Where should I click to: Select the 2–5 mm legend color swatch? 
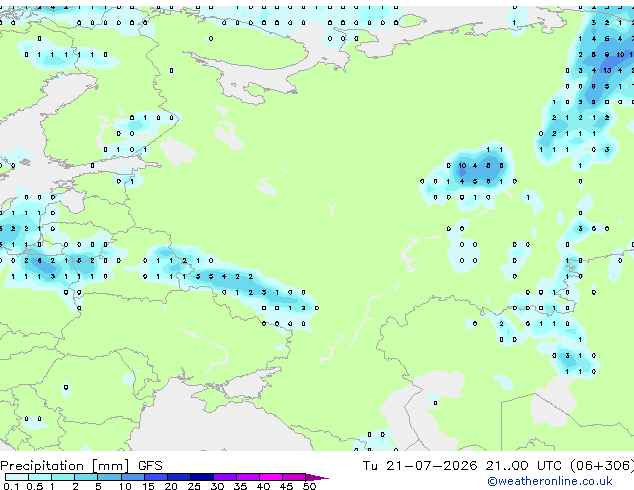pyautogui.click(x=86, y=477)
